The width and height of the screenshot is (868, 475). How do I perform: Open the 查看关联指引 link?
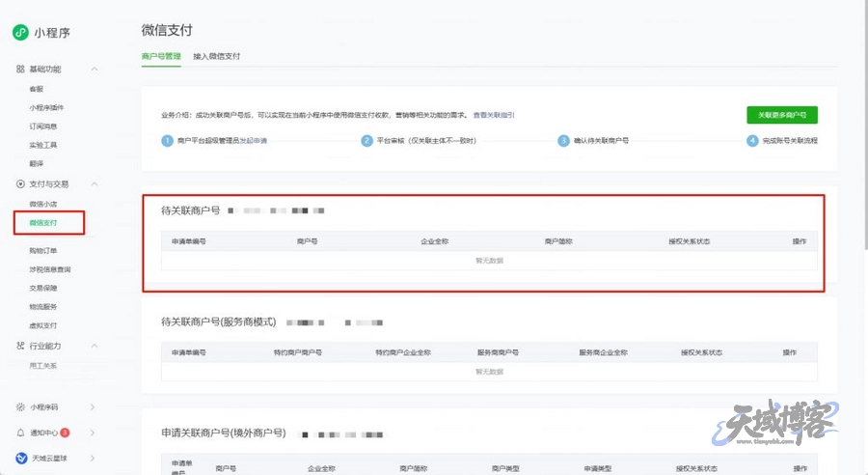coord(494,115)
